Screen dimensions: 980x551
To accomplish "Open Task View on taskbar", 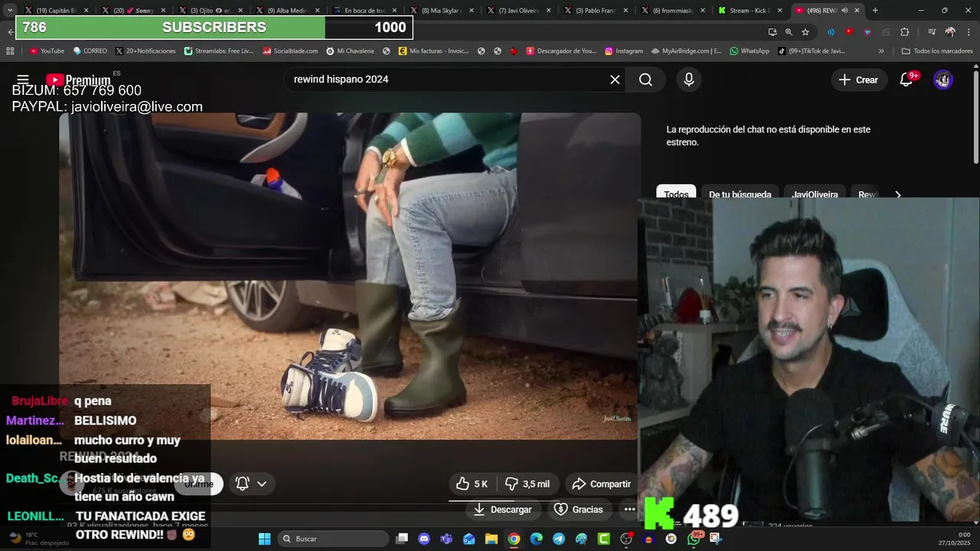I will (402, 539).
